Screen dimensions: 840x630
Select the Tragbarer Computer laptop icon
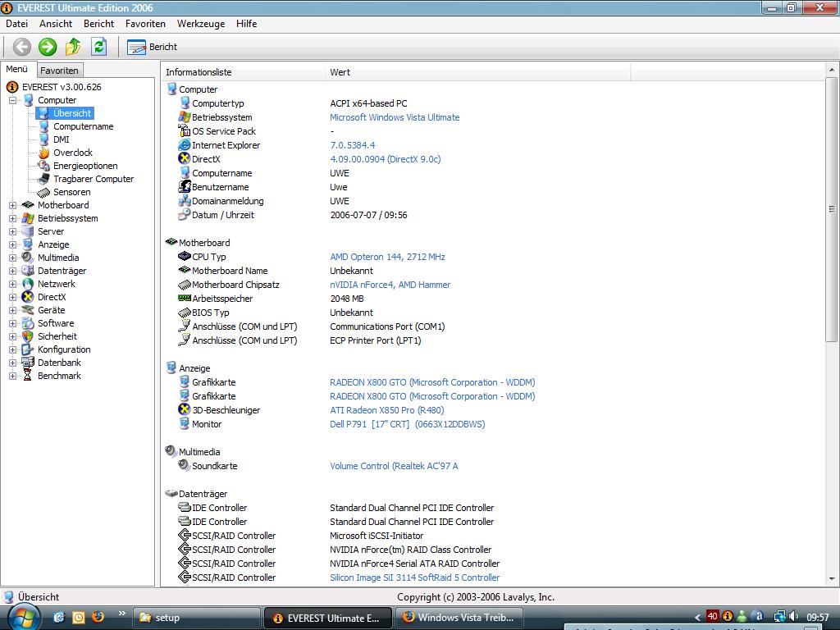(x=44, y=179)
